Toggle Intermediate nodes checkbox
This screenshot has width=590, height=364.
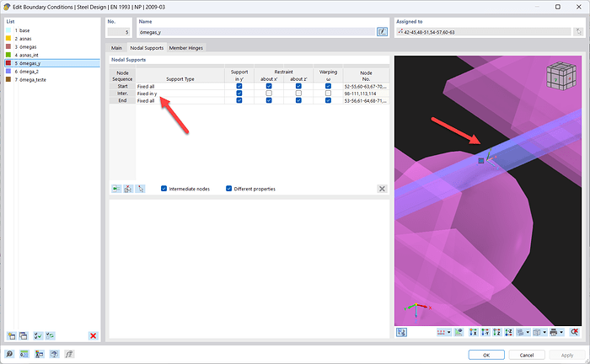click(164, 189)
